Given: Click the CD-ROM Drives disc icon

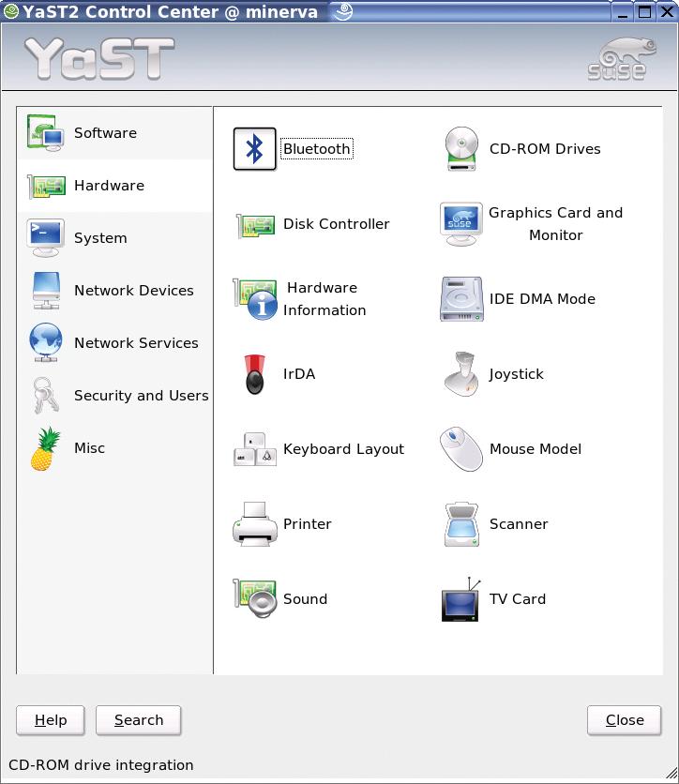Looking at the screenshot, I should coord(461,149).
